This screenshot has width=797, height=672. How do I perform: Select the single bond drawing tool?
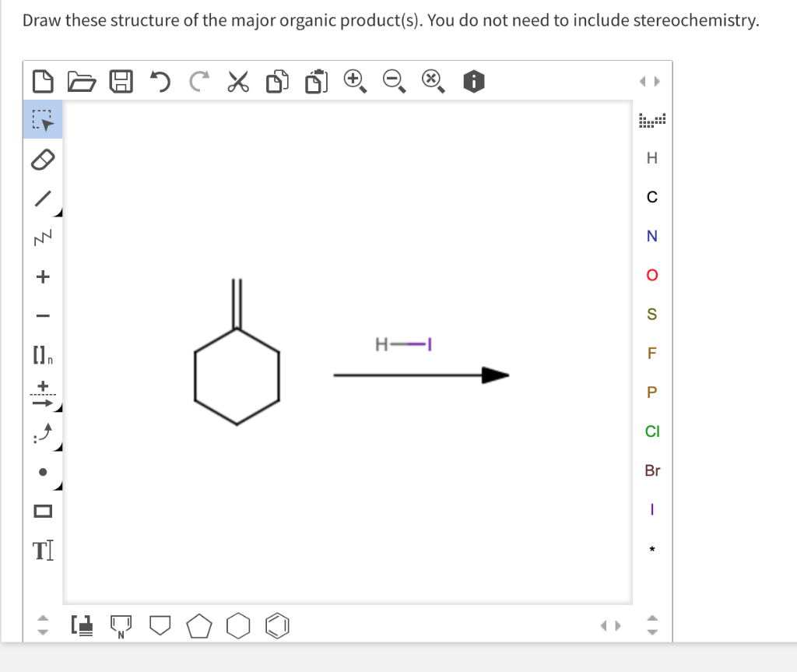(43, 199)
